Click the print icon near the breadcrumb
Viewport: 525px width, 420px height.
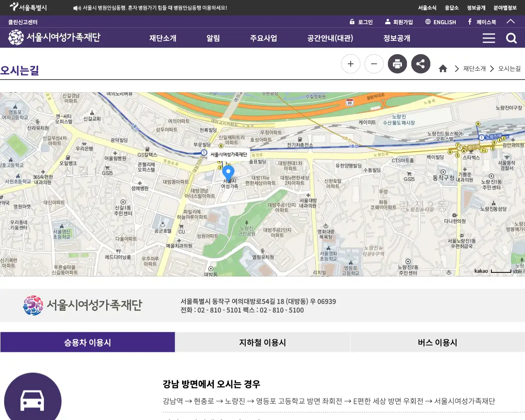click(397, 64)
